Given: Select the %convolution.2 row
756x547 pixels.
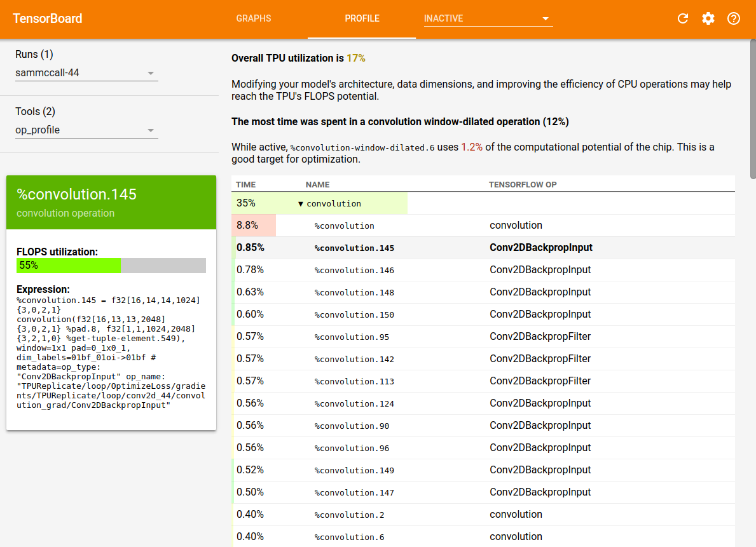Looking at the screenshot, I should click(483, 514).
